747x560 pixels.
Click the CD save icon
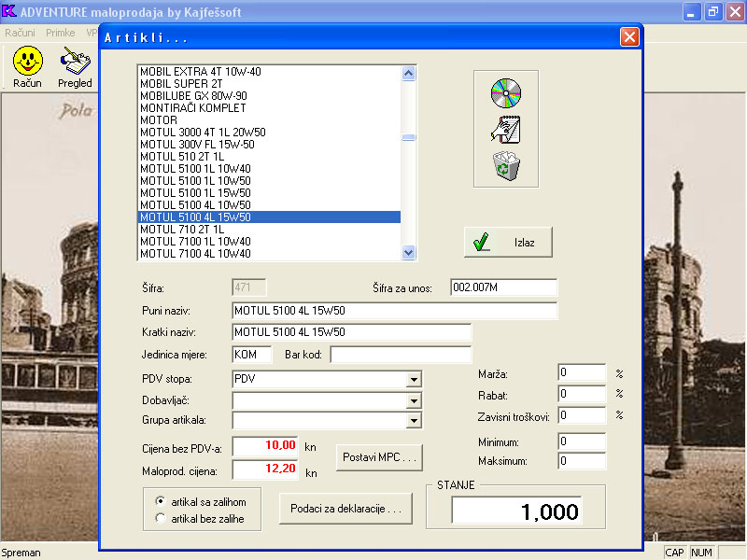pos(506,93)
